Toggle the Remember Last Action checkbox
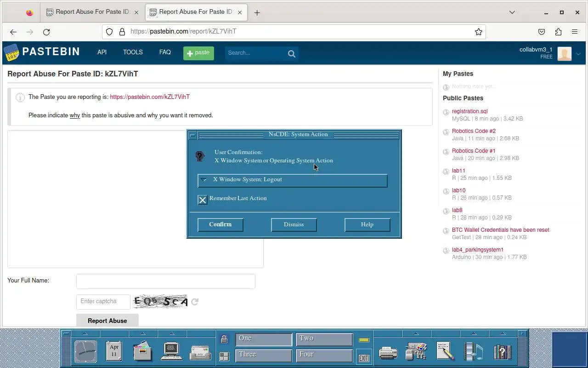Viewport: 588px width, 368px height. 203,200
